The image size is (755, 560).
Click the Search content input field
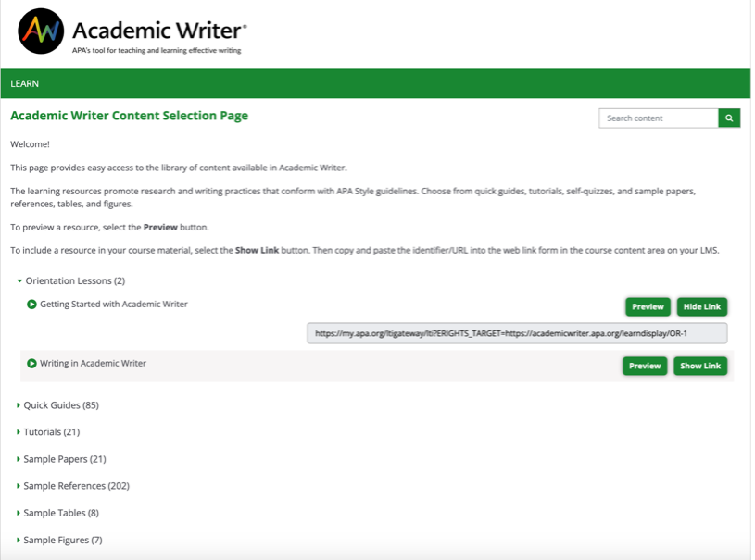(x=659, y=118)
